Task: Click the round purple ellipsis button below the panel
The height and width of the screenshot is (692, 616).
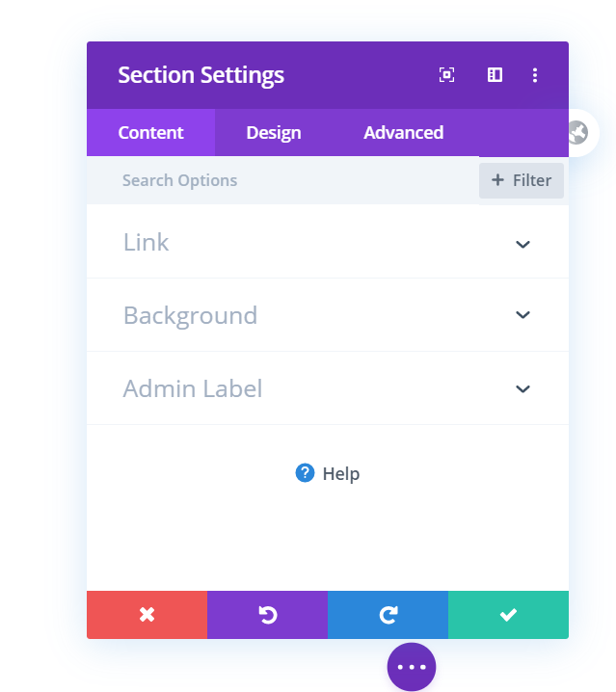Action: coord(412,667)
